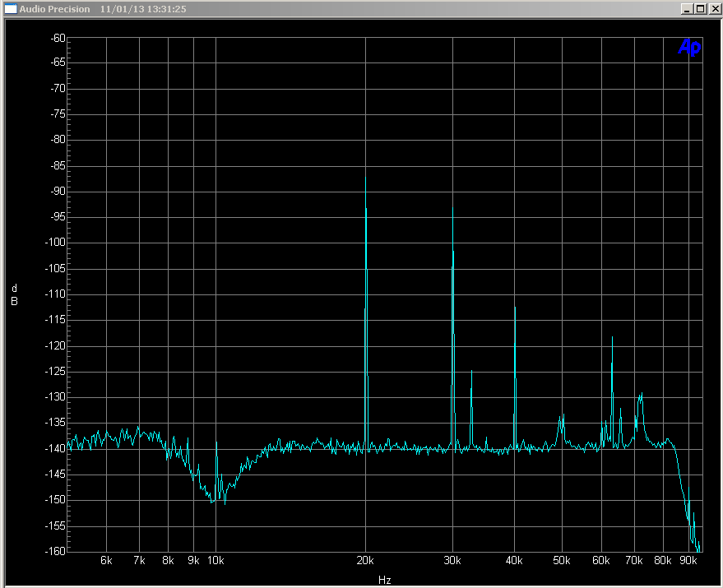Click the -95 dB axis label
723x588 pixels.
(58, 217)
